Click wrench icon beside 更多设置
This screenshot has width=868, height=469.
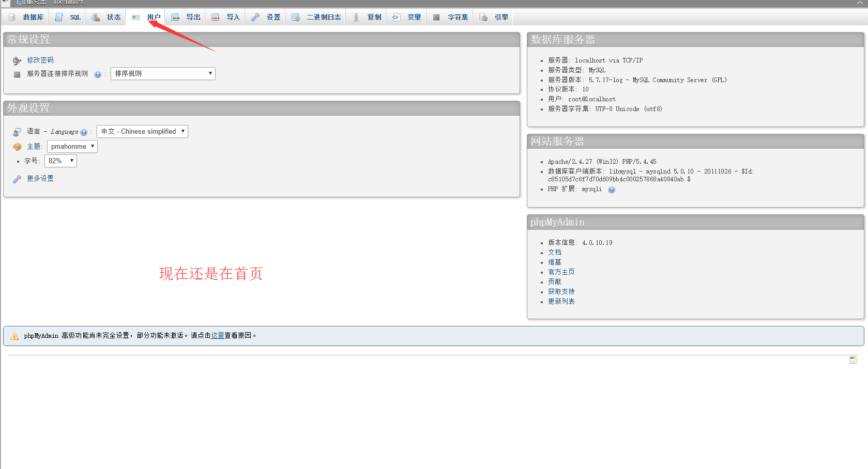point(17,179)
